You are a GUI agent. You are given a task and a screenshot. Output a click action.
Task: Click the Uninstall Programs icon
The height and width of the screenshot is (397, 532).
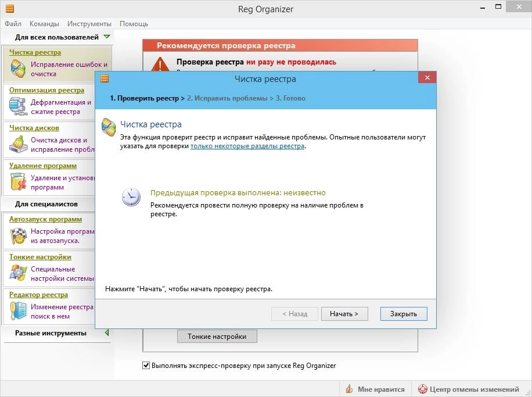18,182
